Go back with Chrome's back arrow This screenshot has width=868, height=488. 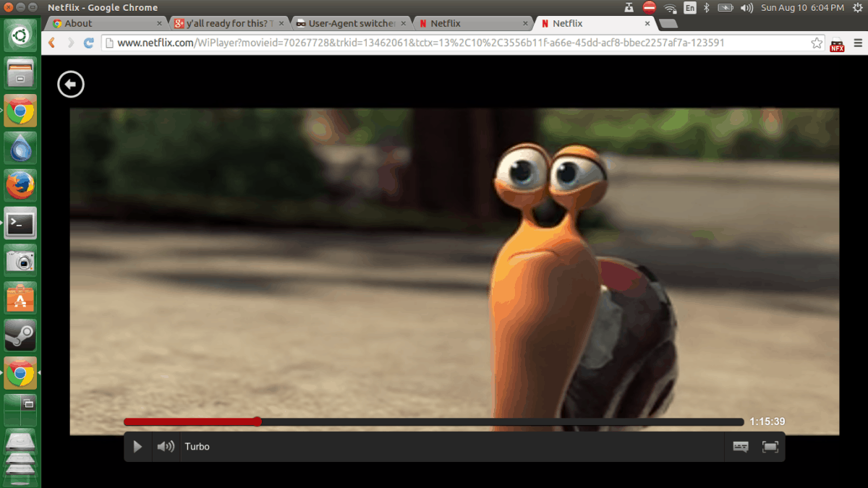(x=51, y=43)
